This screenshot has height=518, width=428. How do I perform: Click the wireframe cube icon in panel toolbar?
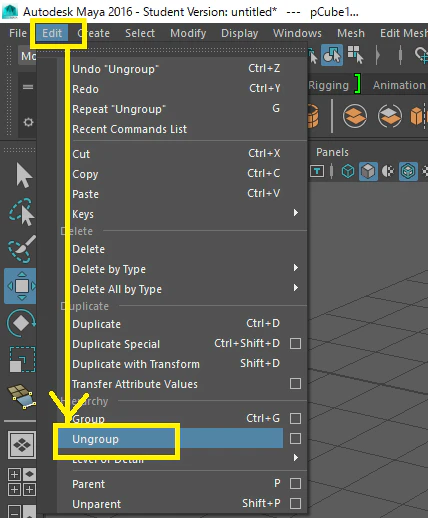click(x=348, y=171)
